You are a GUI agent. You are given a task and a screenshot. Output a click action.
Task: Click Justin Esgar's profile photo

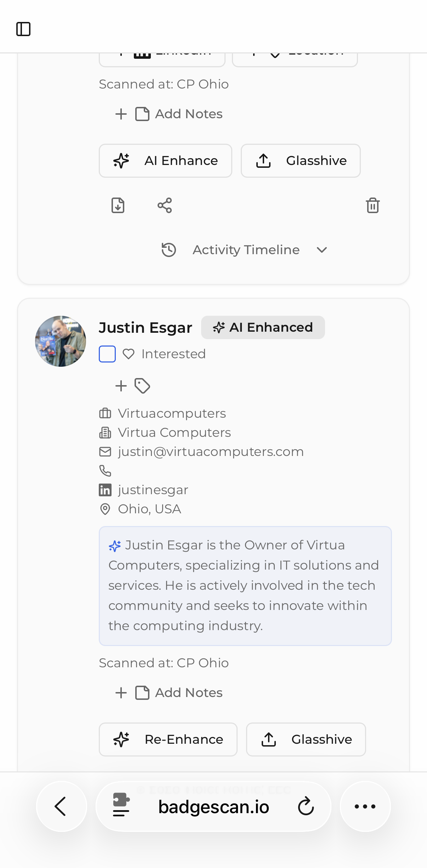61,341
